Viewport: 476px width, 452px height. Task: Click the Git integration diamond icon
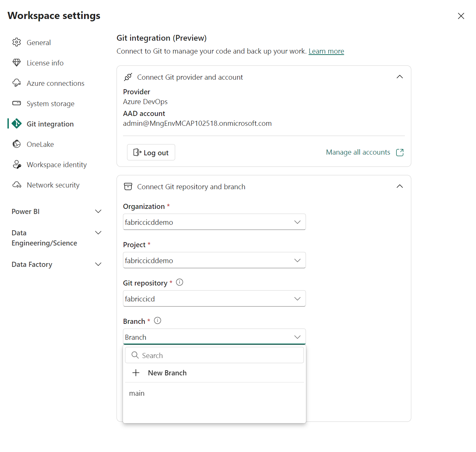click(17, 124)
